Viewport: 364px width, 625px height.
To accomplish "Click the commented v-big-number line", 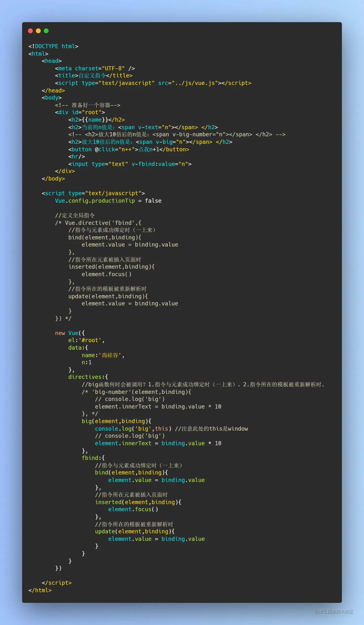I will point(177,134).
